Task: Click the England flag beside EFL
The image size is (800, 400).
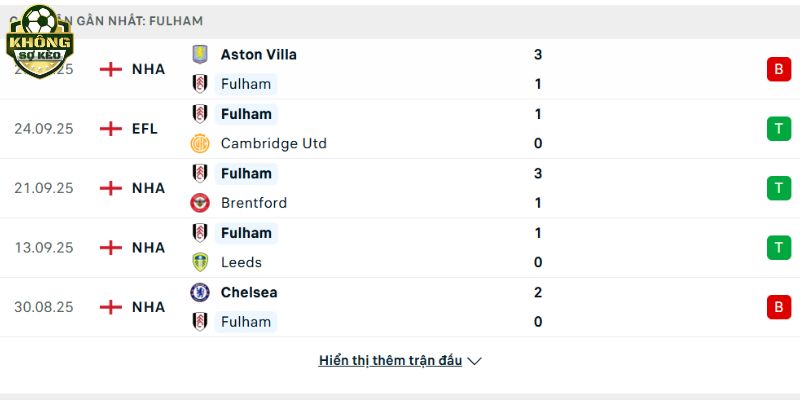Action: pyautogui.click(x=110, y=129)
